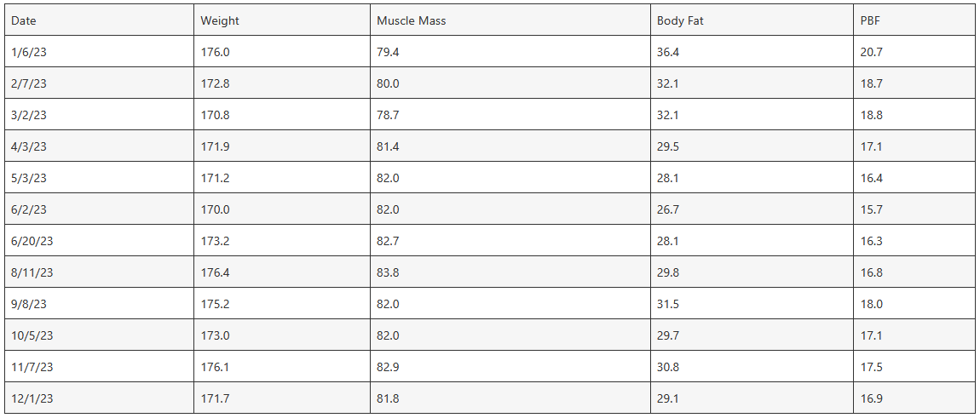This screenshot has height=418, width=980.
Task: Select PBF value 20.7
Action: click(x=872, y=52)
